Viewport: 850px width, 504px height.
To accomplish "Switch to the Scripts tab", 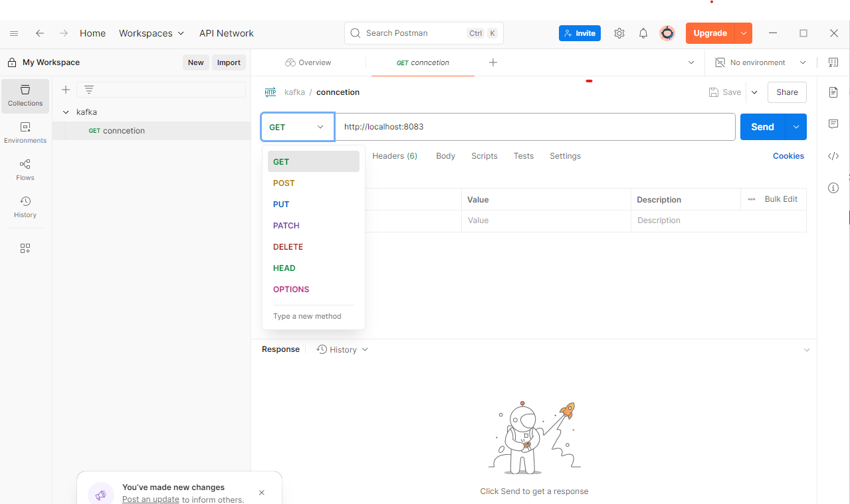I will pos(484,156).
